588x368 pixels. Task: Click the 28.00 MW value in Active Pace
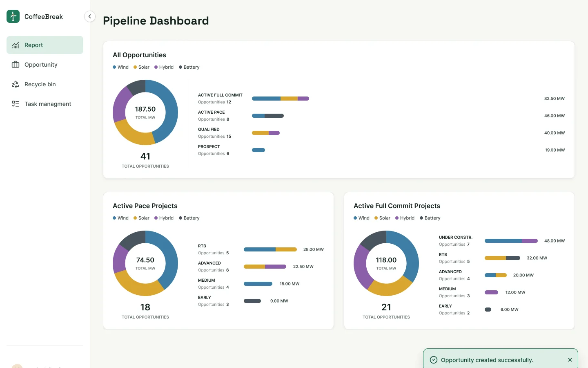[314, 249]
